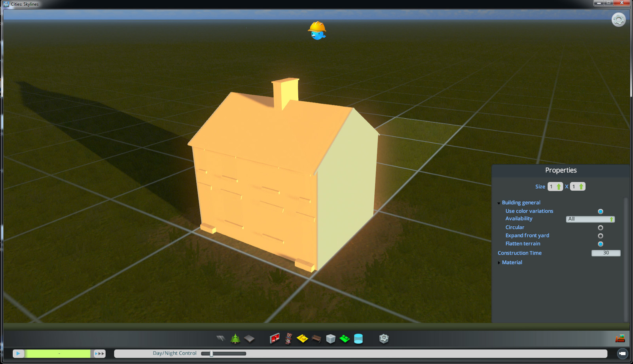Image resolution: width=633 pixels, height=364 pixels.
Task: Open the striped-hat mascot props category
Action: pyautogui.click(x=288, y=338)
